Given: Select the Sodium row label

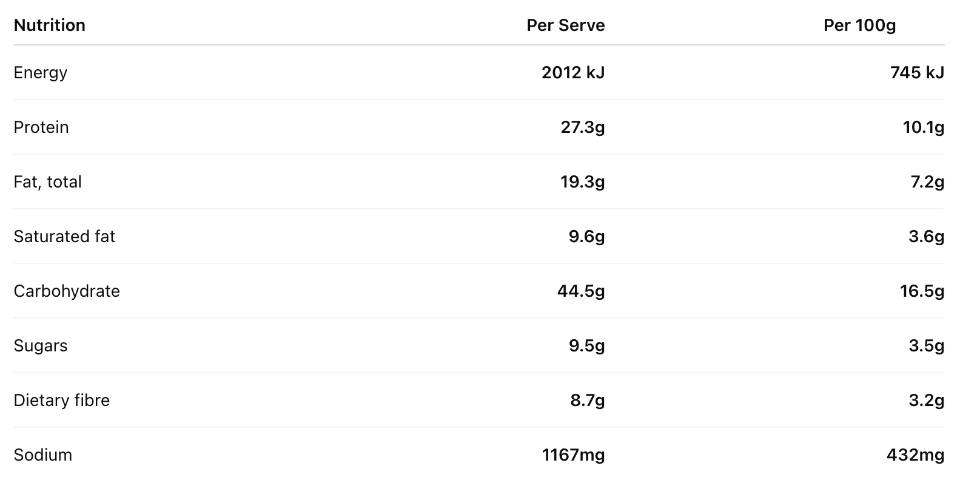Looking at the screenshot, I should click(x=43, y=455).
